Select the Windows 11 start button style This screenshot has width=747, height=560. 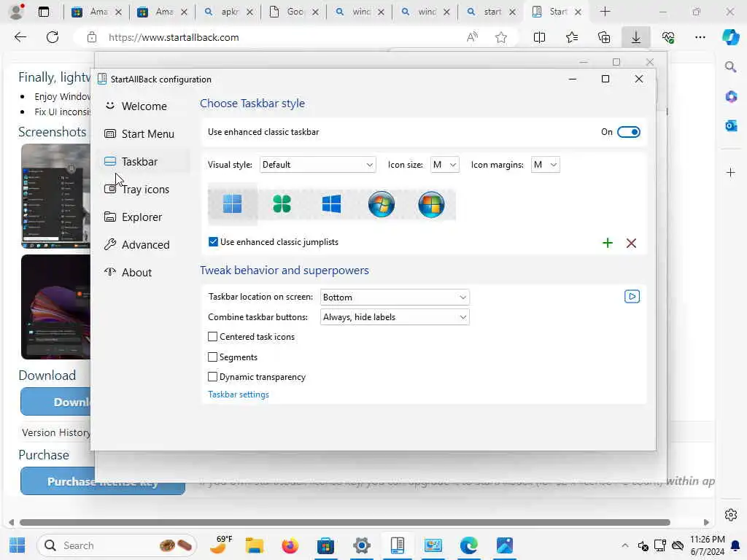tap(233, 204)
